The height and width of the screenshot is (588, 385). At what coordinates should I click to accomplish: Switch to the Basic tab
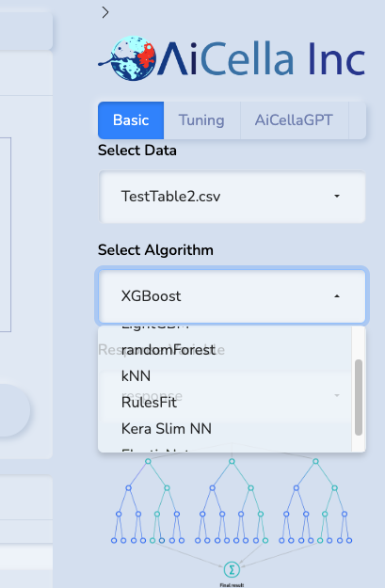(131, 120)
